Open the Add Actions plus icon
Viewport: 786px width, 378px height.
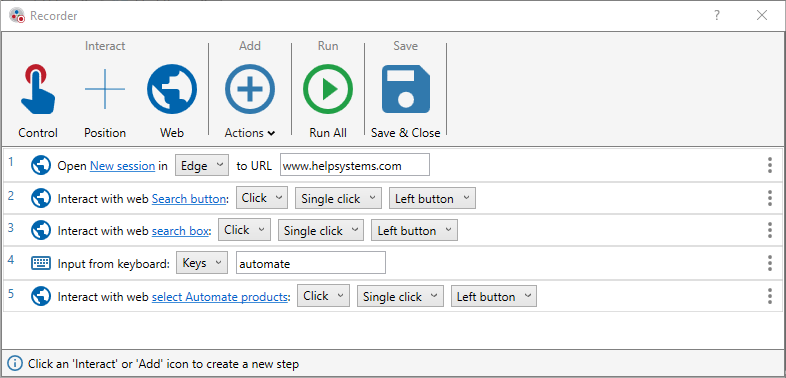click(x=250, y=89)
